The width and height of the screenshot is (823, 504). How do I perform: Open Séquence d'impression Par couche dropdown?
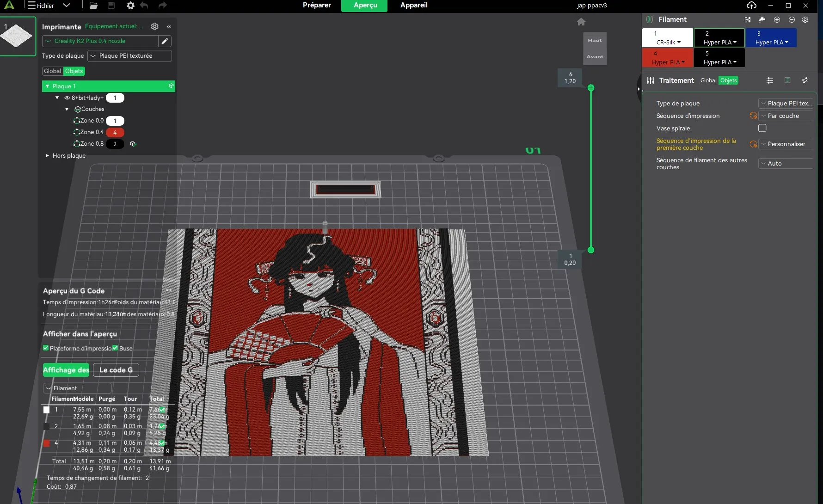(x=786, y=116)
